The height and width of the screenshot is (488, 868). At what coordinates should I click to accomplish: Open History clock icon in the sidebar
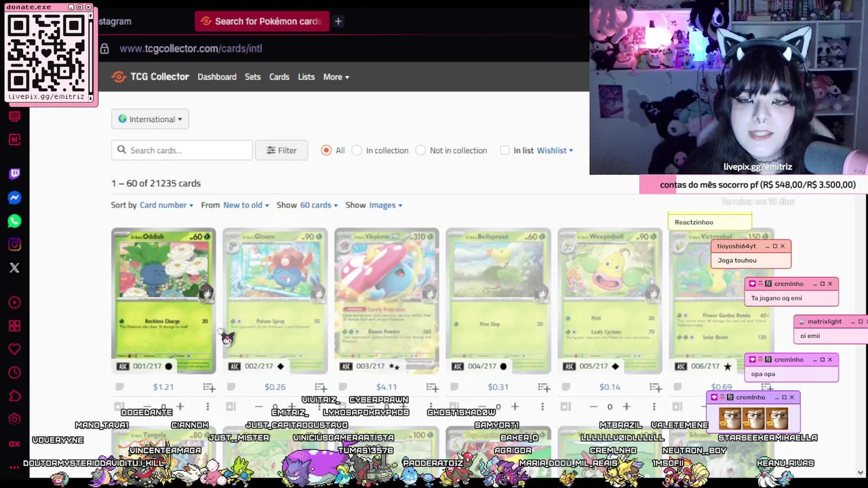pos(14,373)
